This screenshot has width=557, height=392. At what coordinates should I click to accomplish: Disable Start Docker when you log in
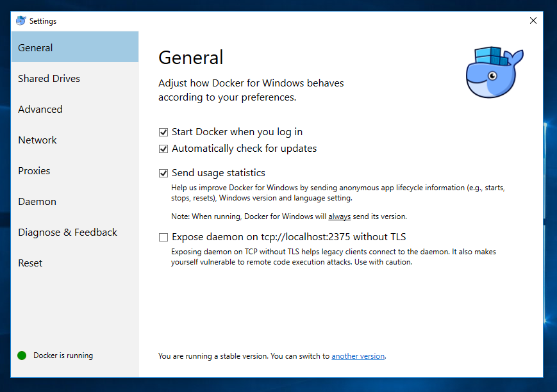coord(163,133)
